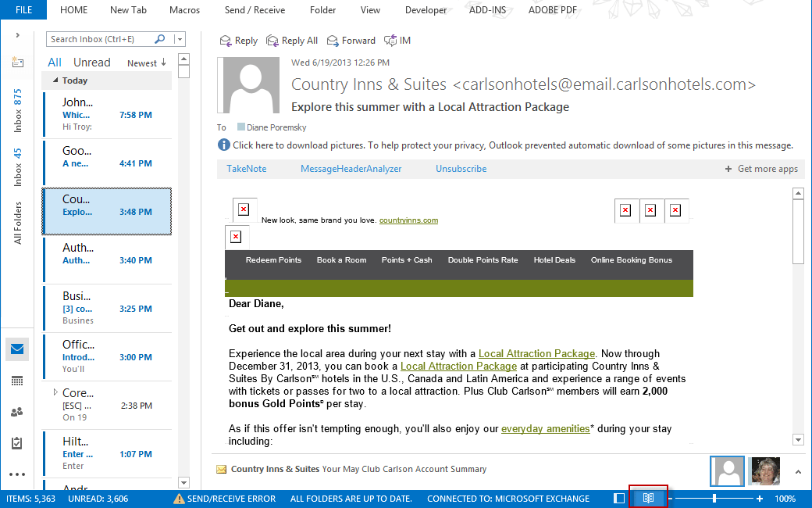Expand the folder pane chevron

[17, 35]
